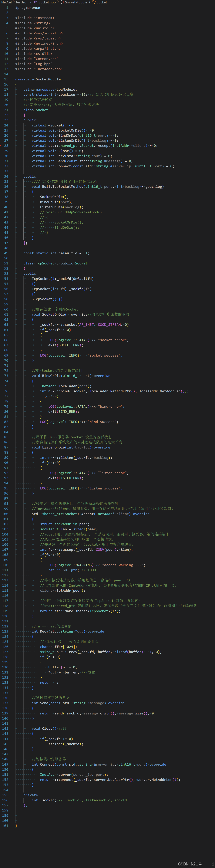This screenshot has width=215, height=868.
Task: Click the C++ file icon beside Socket.hpp
Action: click(x=35, y=2)
